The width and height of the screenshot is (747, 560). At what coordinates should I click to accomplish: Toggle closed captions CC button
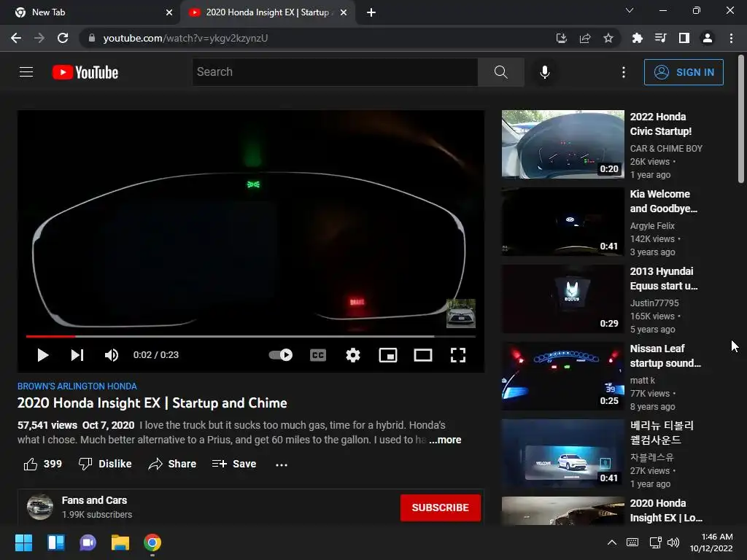coord(318,355)
